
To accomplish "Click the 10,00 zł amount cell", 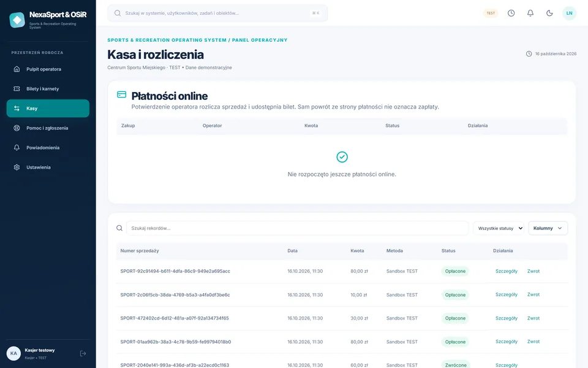I will pyautogui.click(x=359, y=295).
